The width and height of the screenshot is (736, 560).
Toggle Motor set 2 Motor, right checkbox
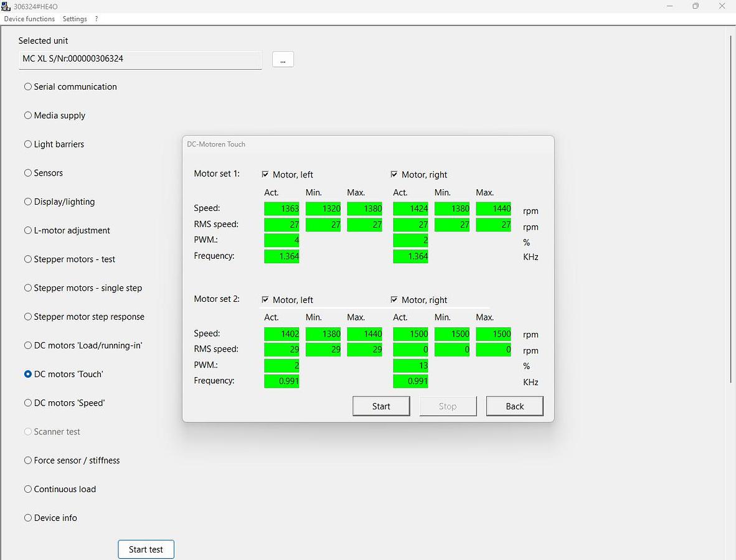click(x=394, y=300)
